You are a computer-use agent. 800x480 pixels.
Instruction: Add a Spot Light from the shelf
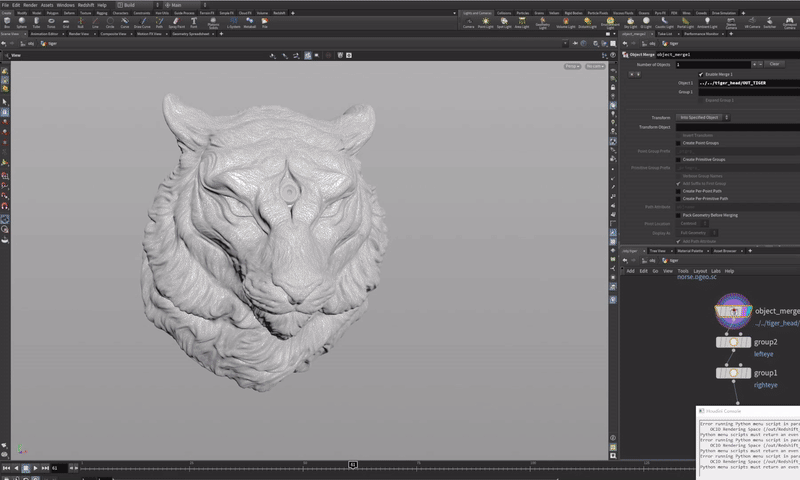point(504,22)
